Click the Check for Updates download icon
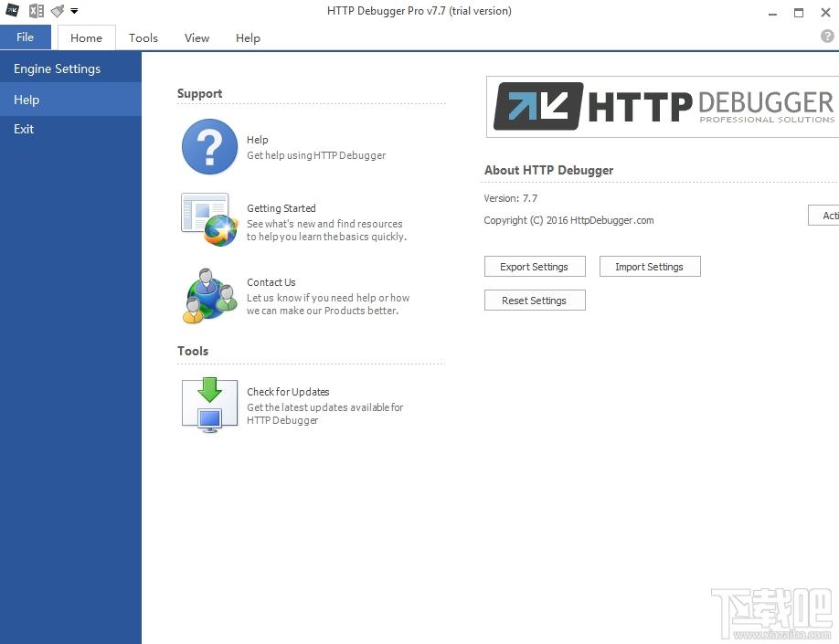Image resolution: width=839 pixels, height=644 pixels. pos(209,405)
